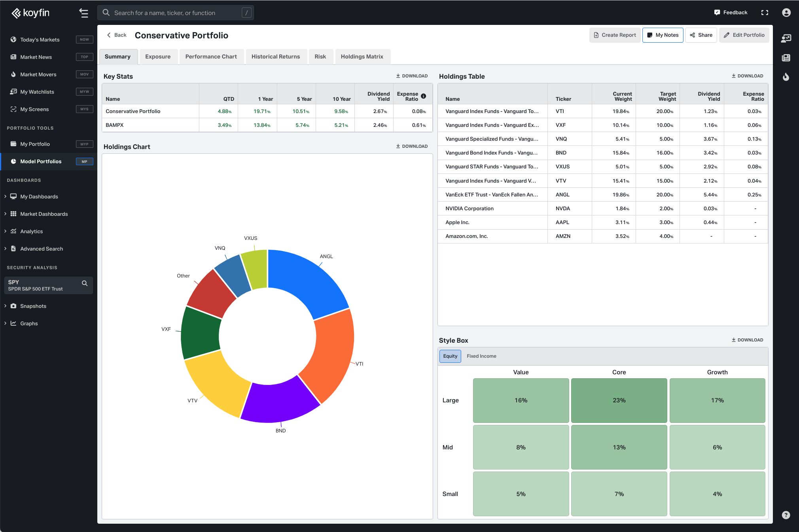Switch to the Exposure tab
The image size is (799, 532).
[x=158, y=57]
